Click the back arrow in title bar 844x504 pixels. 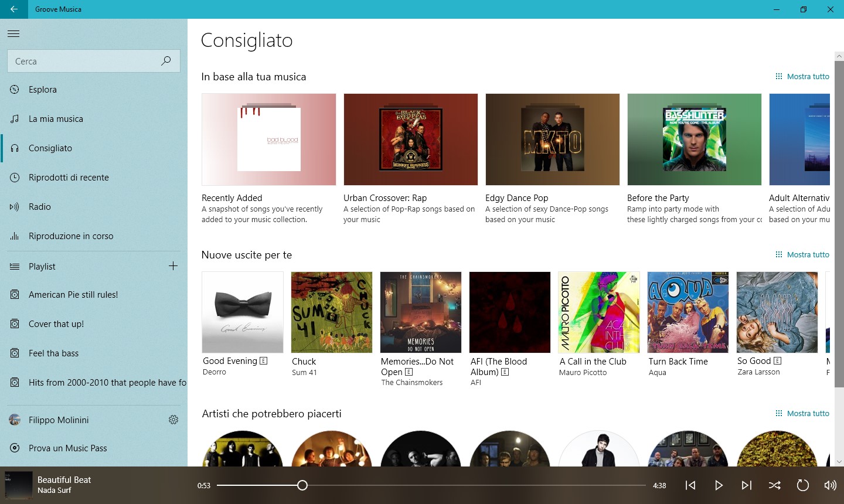[13, 9]
